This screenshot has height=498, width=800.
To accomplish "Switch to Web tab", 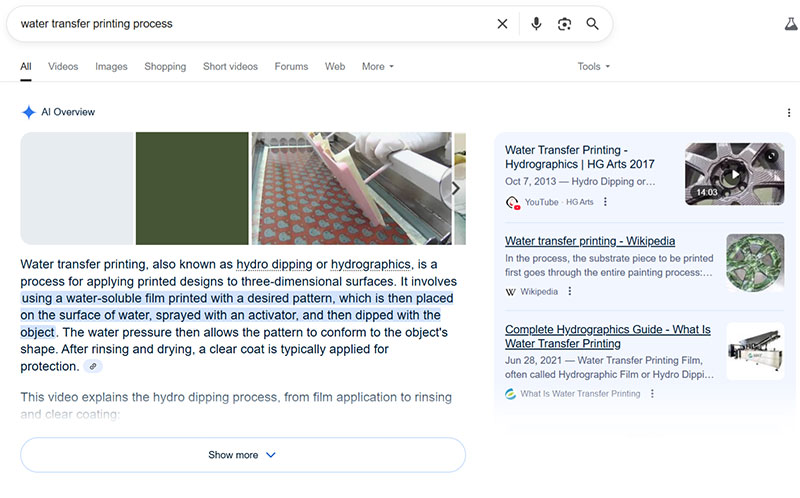I will [335, 67].
